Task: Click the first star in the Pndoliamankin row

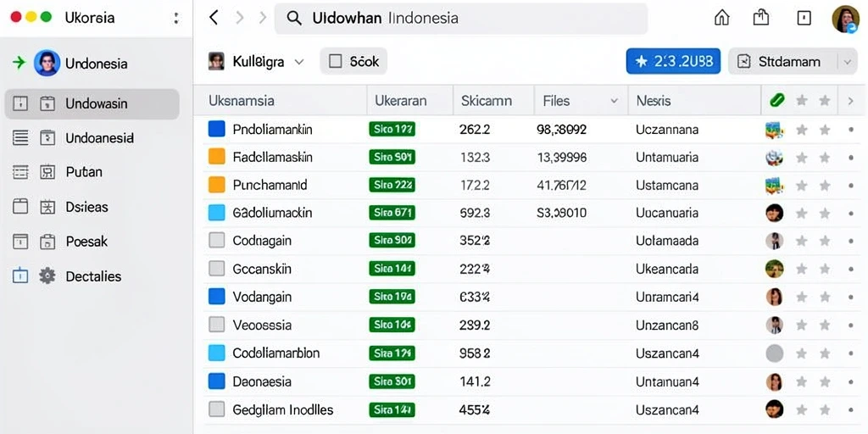Action: click(801, 130)
